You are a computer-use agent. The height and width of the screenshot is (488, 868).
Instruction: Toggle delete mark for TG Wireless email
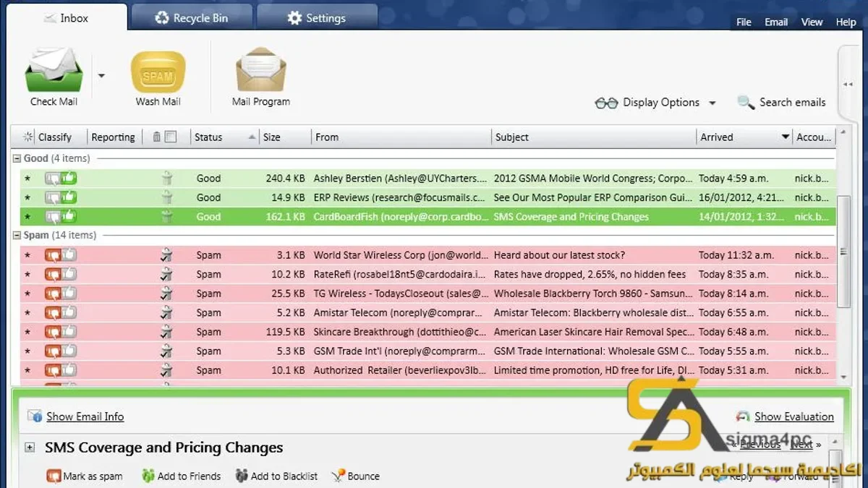coord(166,293)
